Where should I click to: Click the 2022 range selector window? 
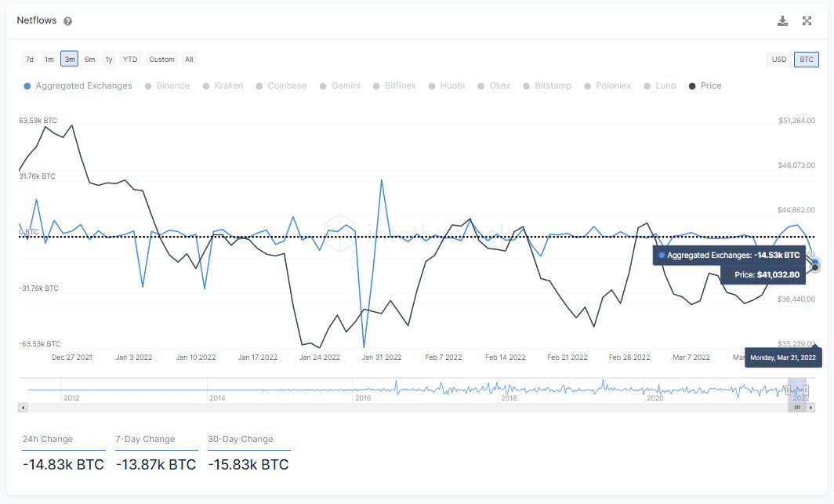[797, 390]
